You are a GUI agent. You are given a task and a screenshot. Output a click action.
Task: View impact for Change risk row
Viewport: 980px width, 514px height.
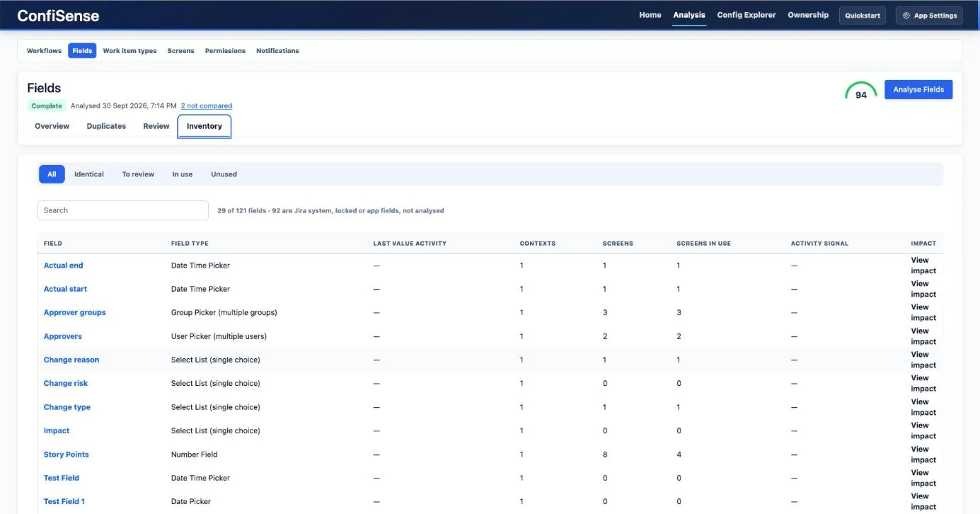(923, 383)
